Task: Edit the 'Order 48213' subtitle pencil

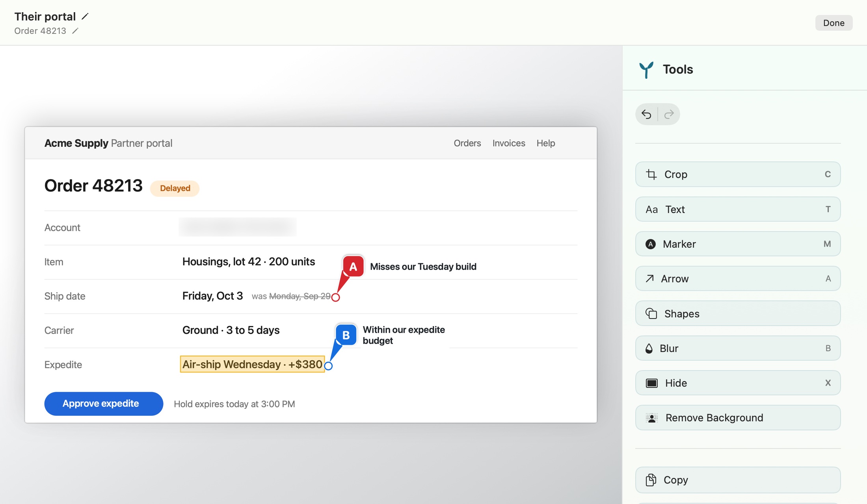Action: pos(75,31)
